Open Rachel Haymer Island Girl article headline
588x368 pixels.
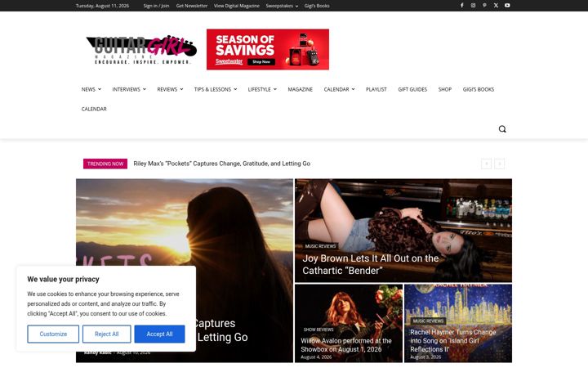[453, 340]
